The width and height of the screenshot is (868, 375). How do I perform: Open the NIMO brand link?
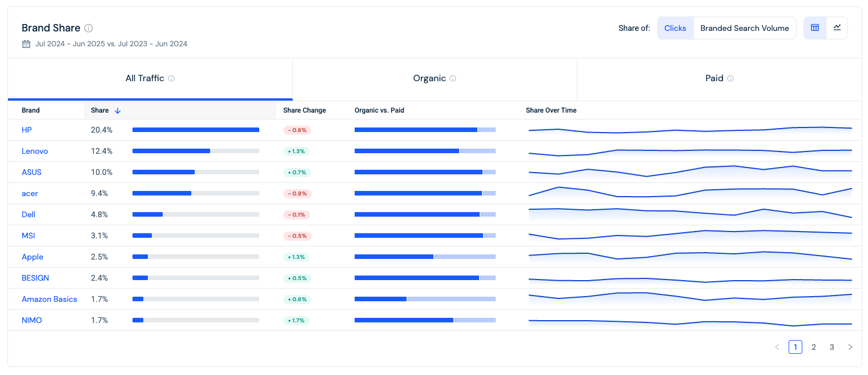click(x=32, y=320)
